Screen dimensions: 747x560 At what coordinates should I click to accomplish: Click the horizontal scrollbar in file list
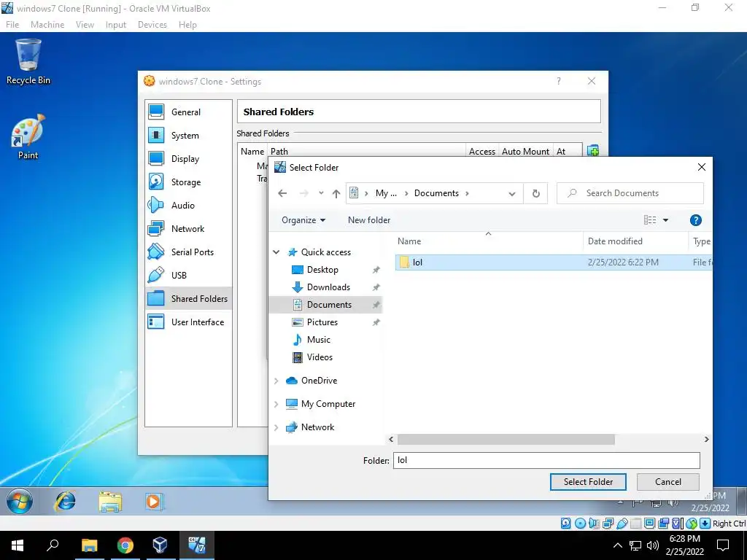pyautogui.click(x=506, y=440)
